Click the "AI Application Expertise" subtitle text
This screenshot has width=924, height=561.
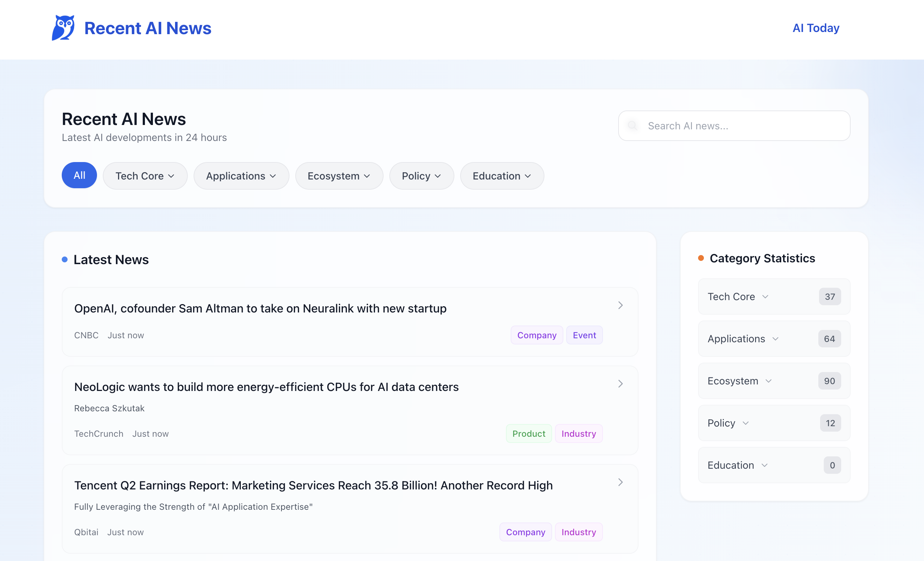pos(193,506)
